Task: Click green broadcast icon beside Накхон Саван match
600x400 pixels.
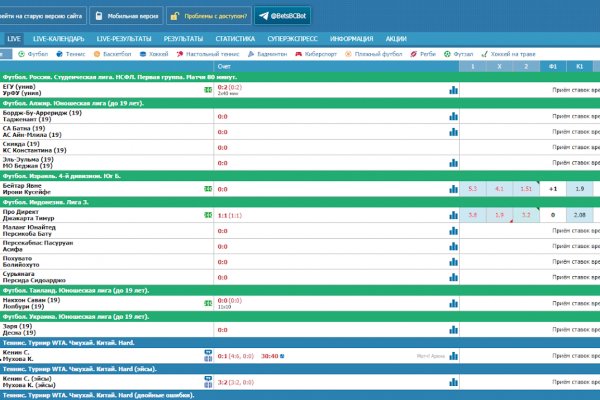Action: 208,300
